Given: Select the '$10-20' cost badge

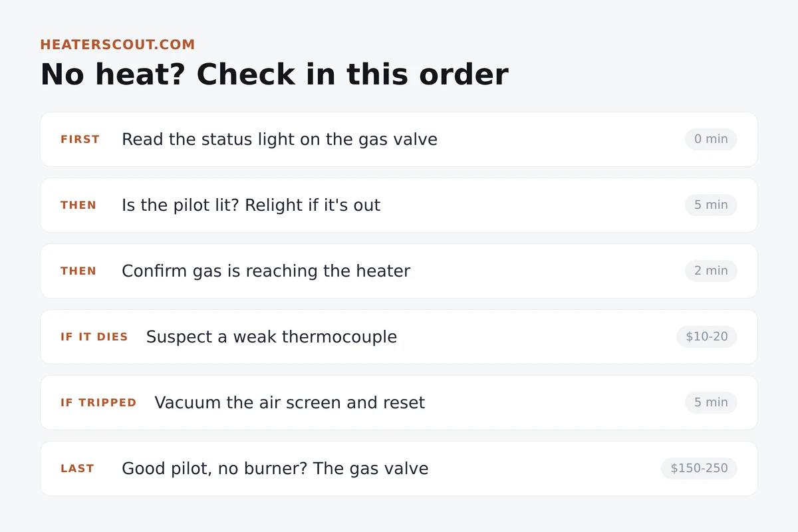Looking at the screenshot, I should pos(707,336).
